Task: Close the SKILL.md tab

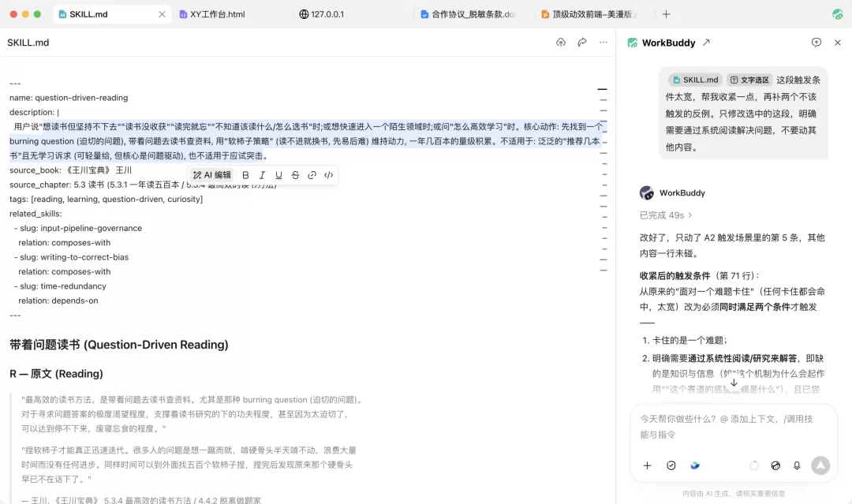Action: [x=162, y=14]
